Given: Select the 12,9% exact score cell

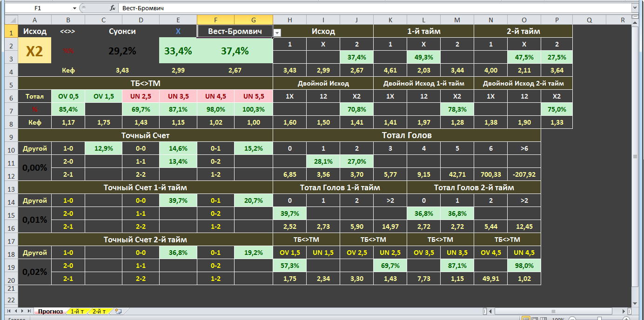Looking at the screenshot, I should point(104,148).
